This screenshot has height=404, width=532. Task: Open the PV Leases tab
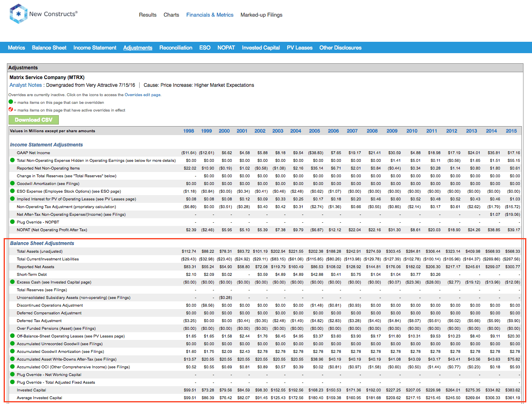[x=299, y=47]
